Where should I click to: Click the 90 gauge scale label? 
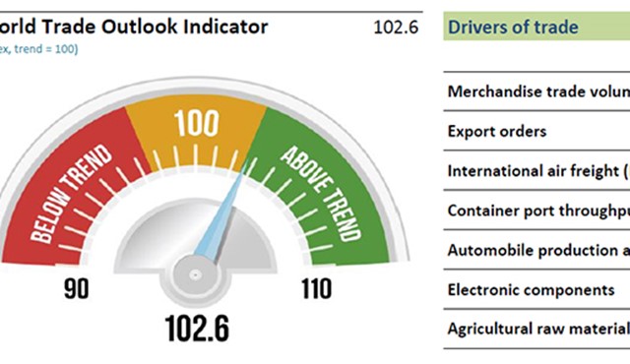click(77, 288)
